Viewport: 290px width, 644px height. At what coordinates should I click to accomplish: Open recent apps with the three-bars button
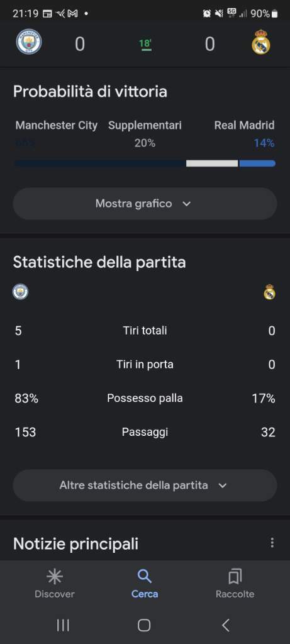click(x=63, y=625)
